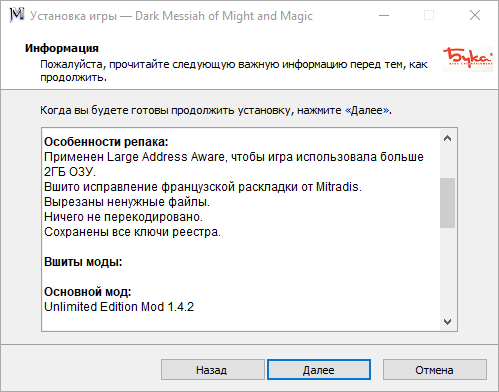Click the line 'Unlimited Edition Mod 1.4.2'
The height and width of the screenshot is (392, 499).
pos(119,307)
